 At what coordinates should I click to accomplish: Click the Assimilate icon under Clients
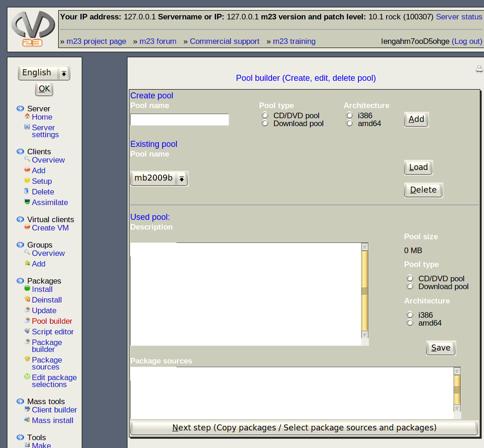click(x=27, y=202)
